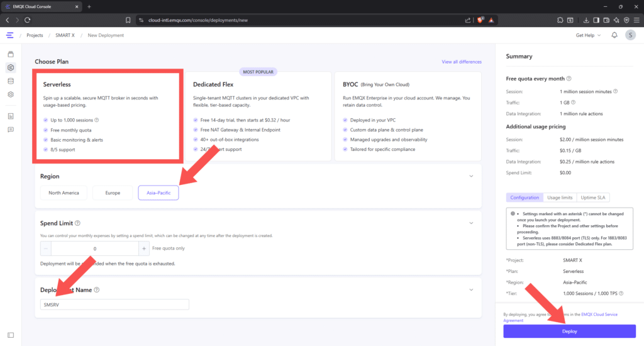The image size is (644, 346).
Task: Open the user avatar S menu
Action: [x=630, y=35]
